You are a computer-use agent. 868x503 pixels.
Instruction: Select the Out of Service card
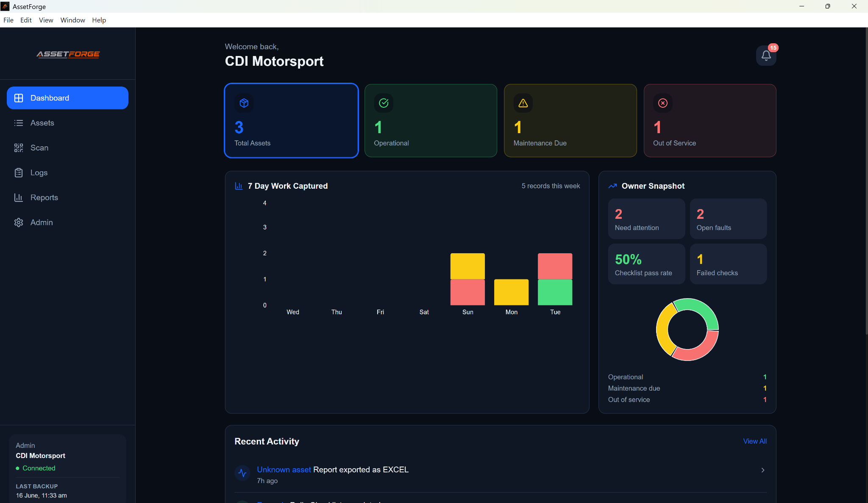click(710, 120)
